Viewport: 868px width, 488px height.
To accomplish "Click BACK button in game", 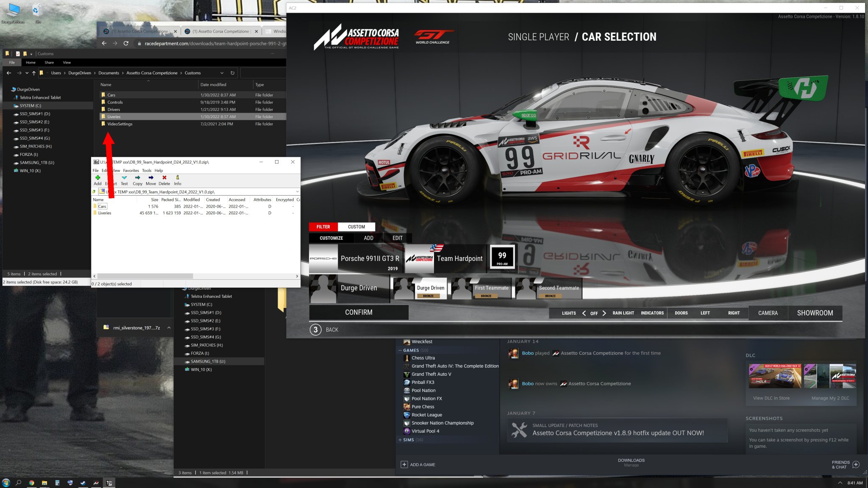I will [324, 330].
